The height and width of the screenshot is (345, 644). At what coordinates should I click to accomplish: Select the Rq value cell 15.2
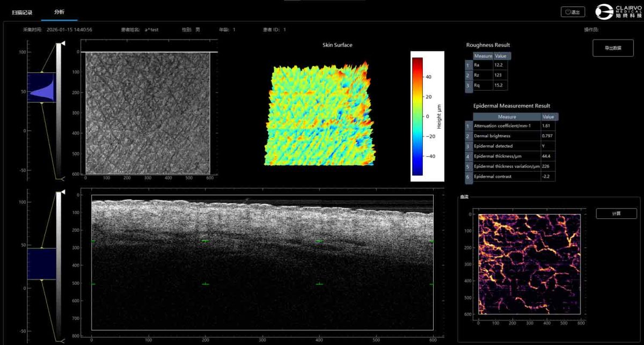[500, 85]
